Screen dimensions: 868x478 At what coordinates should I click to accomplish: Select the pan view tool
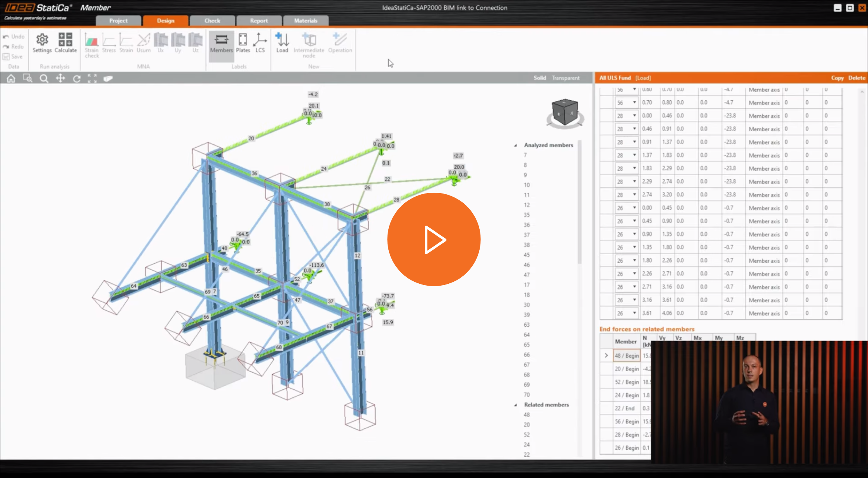pyautogui.click(x=60, y=79)
